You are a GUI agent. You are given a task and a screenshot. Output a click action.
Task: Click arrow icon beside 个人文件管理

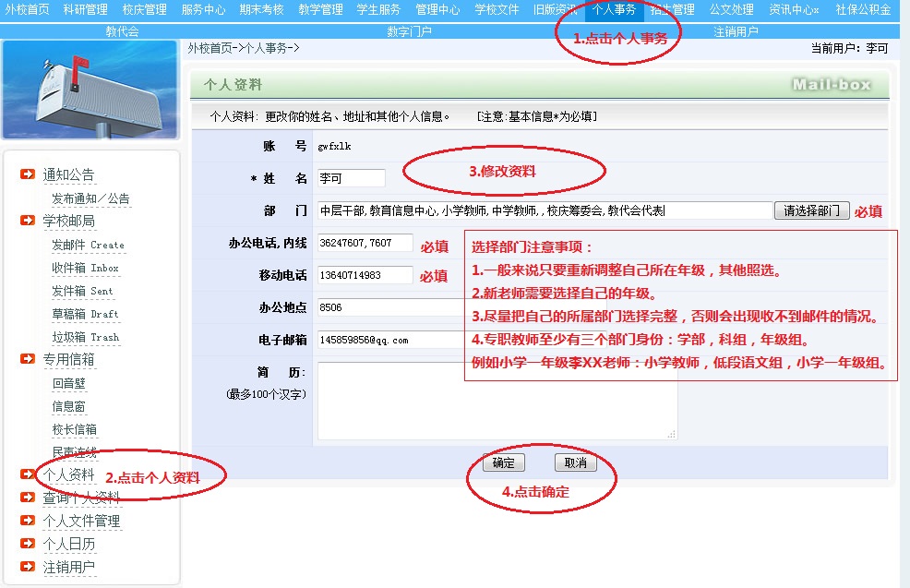coord(28,521)
